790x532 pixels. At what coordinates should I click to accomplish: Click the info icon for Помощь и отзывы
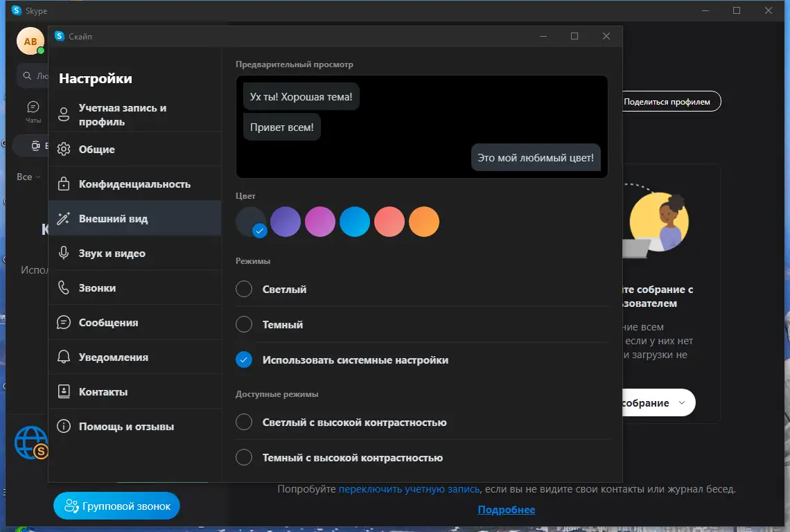tap(64, 426)
